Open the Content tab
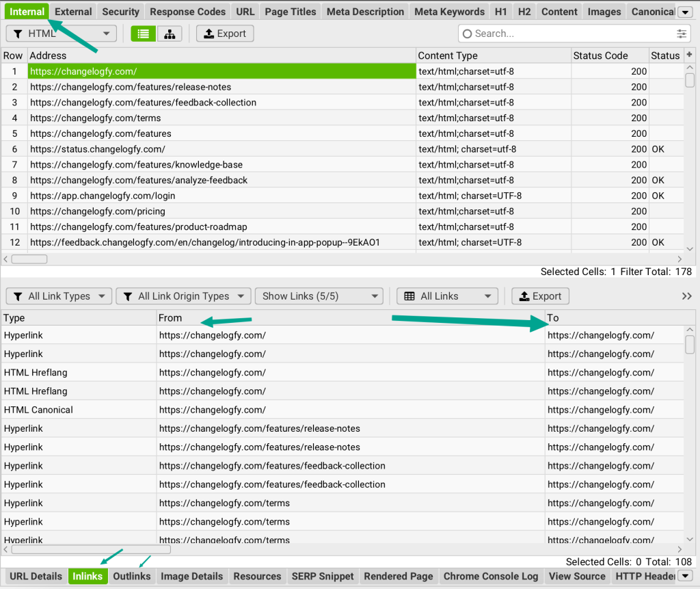 pyautogui.click(x=559, y=12)
